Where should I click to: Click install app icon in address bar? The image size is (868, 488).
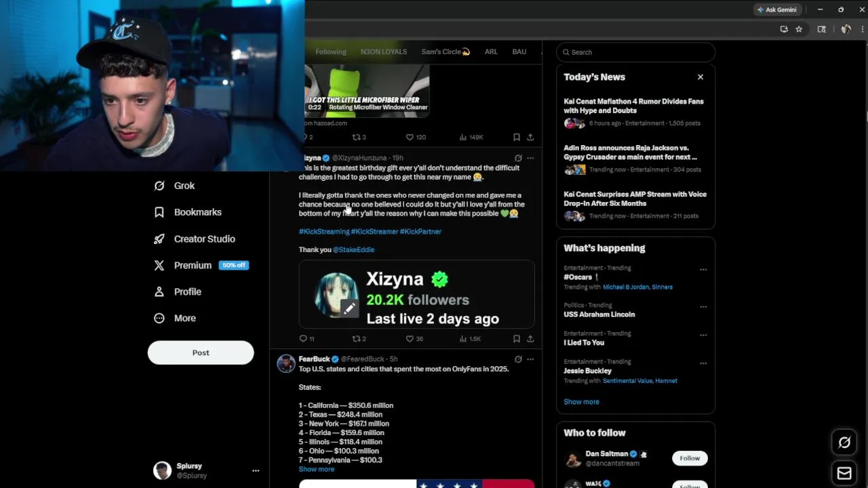[784, 29]
